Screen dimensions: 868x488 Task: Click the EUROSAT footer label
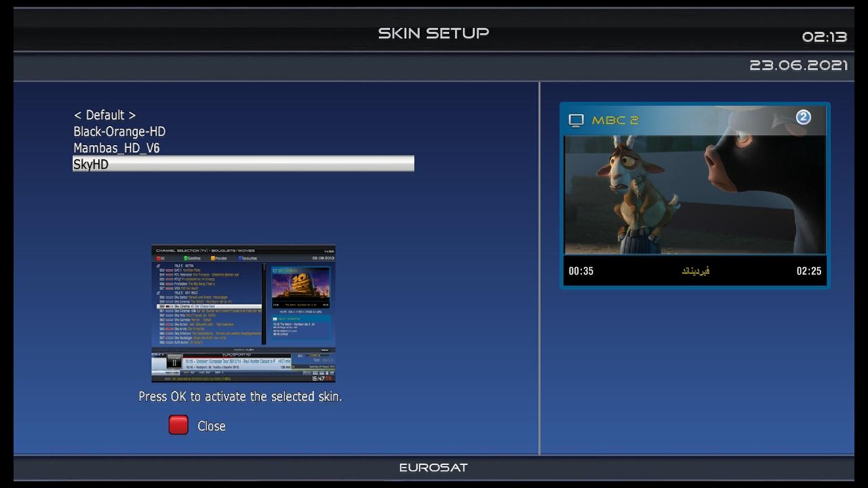pos(433,468)
